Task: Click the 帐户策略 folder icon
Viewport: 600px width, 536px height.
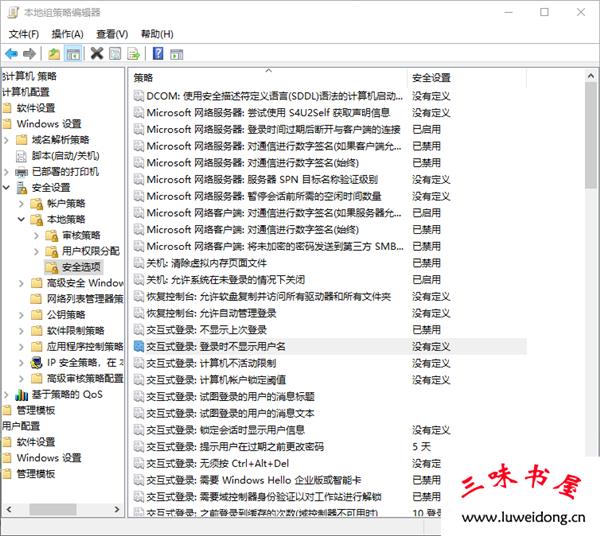Action: [x=37, y=204]
